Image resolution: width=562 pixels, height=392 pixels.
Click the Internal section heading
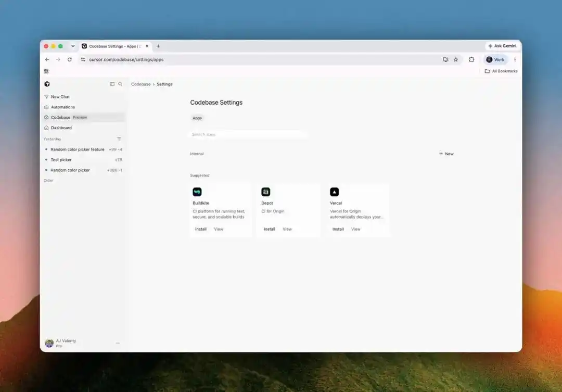click(197, 154)
